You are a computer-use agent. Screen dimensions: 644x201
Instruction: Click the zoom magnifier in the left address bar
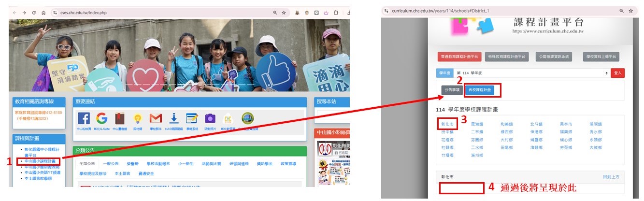[x=275, y=13]
